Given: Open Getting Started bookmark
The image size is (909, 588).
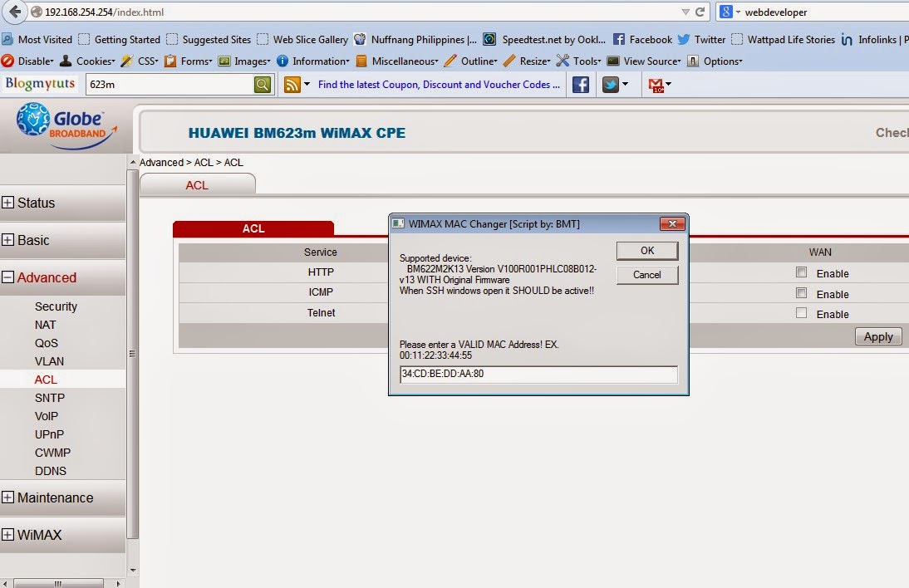Looking at the screenshot, I should click(x=120, y=39).
